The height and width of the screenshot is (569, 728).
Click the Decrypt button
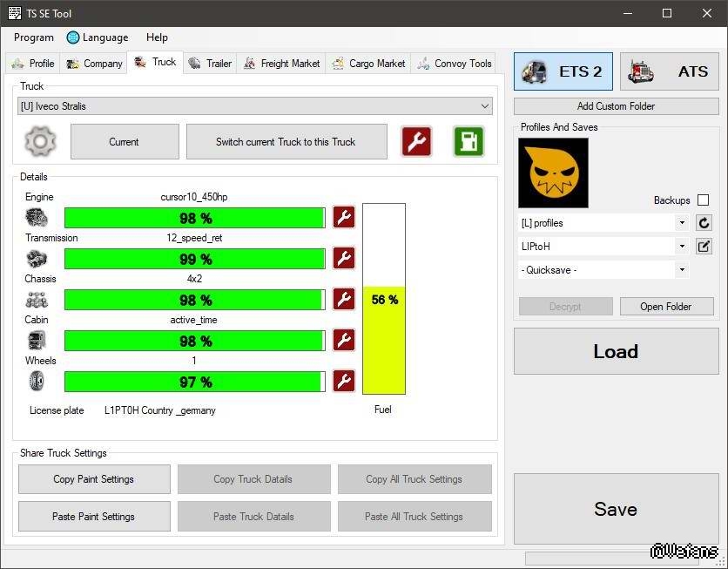(565, 307)
